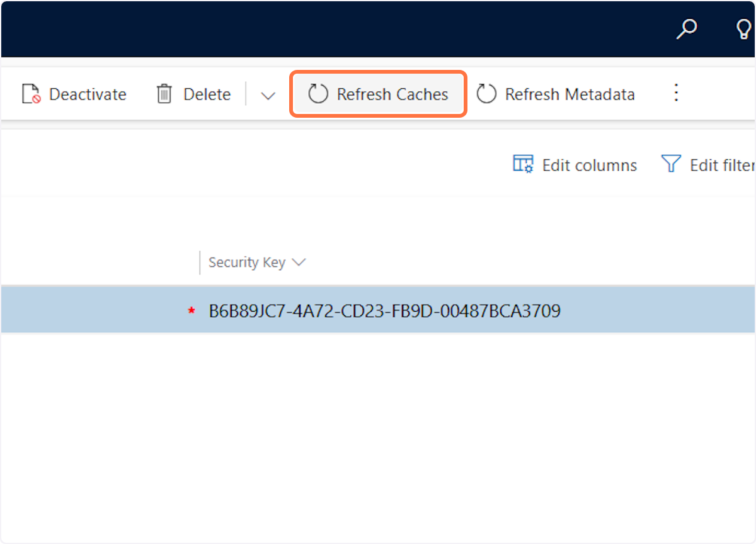Click the Refresh Metadata circular arrow icon

486,93
